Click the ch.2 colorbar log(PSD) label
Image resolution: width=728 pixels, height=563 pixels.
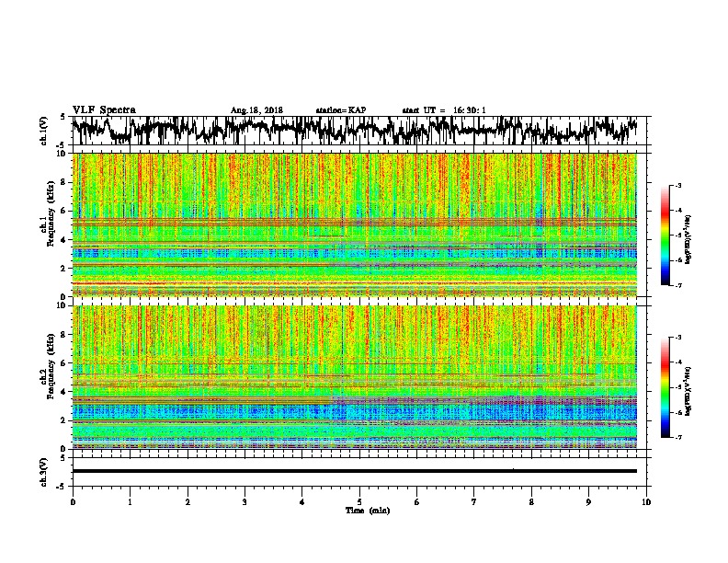pyautogui.click(x=688, y=391)
